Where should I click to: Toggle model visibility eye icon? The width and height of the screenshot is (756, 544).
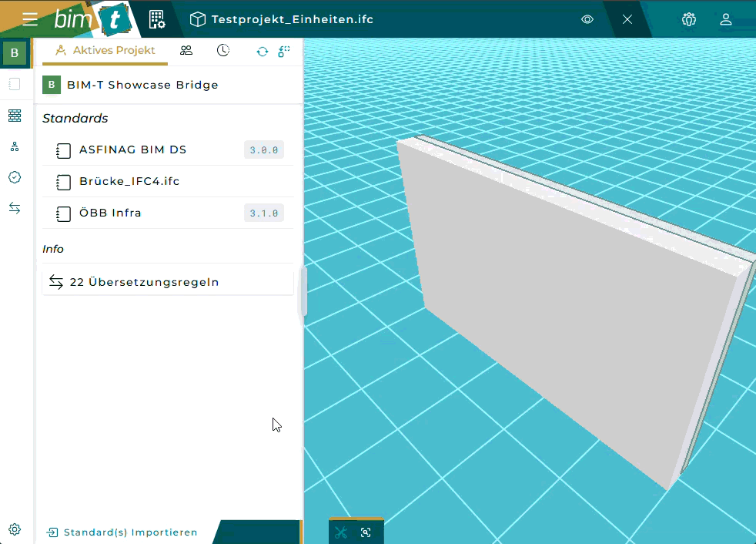tap(587, 19)
